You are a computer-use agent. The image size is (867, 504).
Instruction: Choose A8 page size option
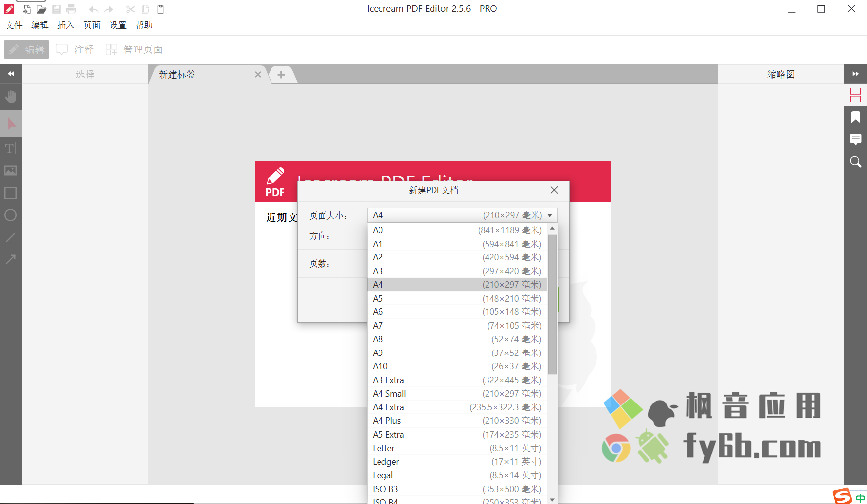coord(457,339)
